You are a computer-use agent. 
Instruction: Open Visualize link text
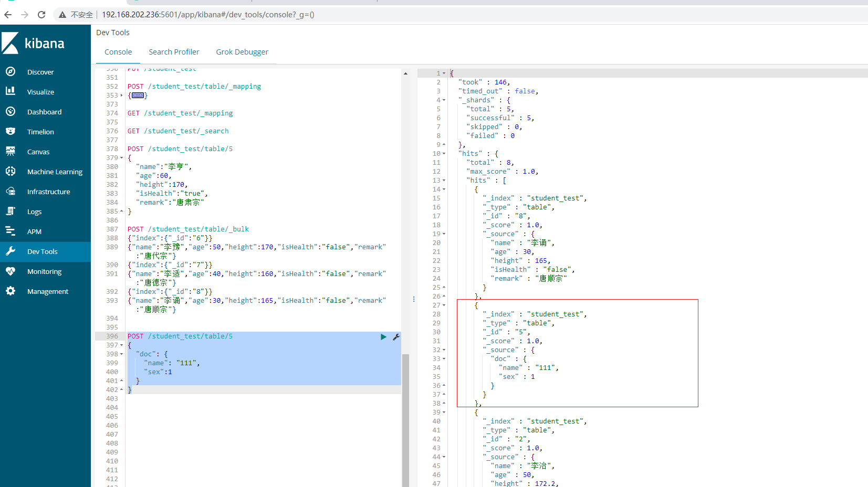40,92
